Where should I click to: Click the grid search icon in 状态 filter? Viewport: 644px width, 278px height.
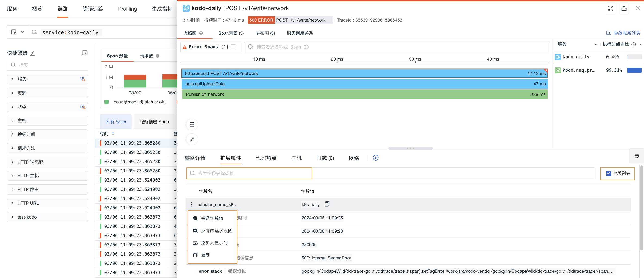coord(83,107)
